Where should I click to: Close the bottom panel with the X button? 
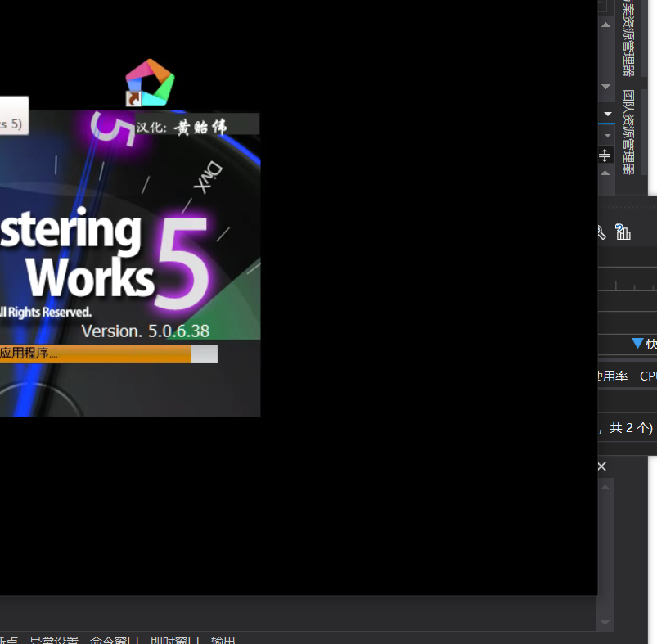(601, 466)
